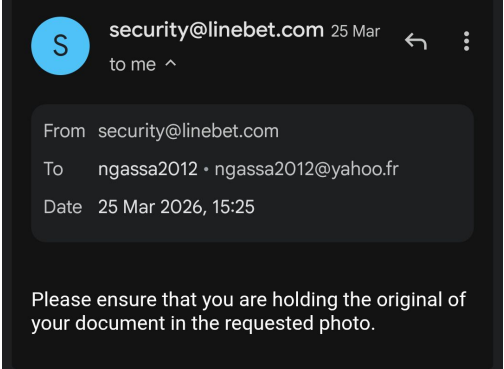Select the From address security@linebet.com in details
504x369 pixels.
(x=188, y=131)
